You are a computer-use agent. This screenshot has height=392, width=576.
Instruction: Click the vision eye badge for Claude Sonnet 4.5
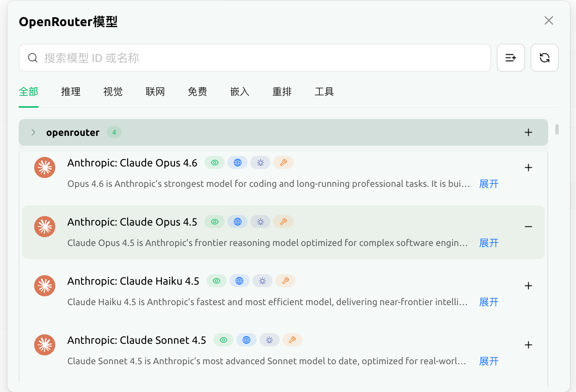tap(223, 340)
